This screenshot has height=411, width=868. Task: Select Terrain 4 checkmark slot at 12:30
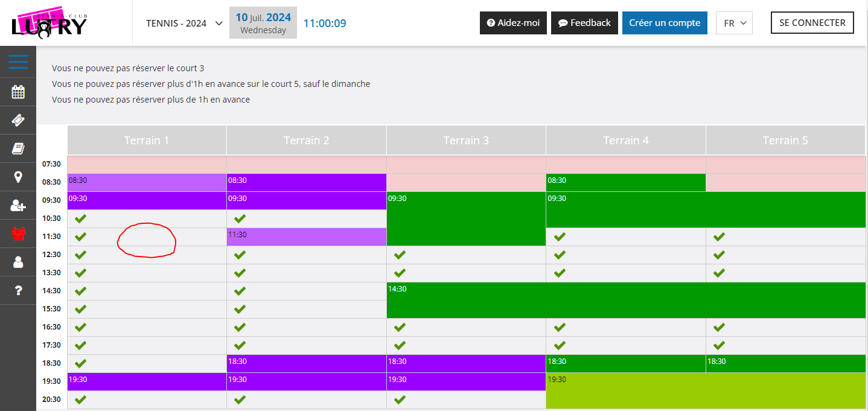point(560,255)
